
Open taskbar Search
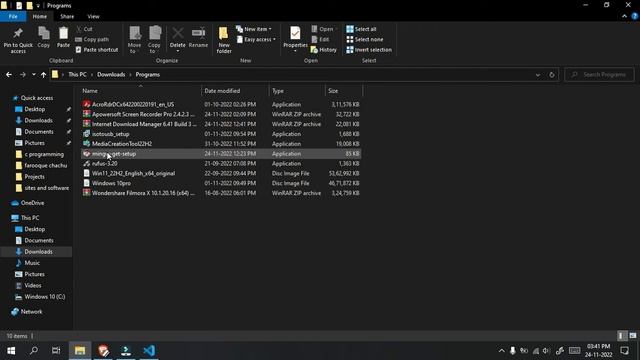tap(34, 351)
